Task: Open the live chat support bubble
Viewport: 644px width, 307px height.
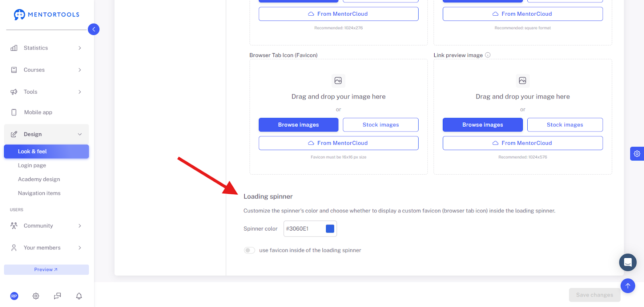Action: (627, 262)
